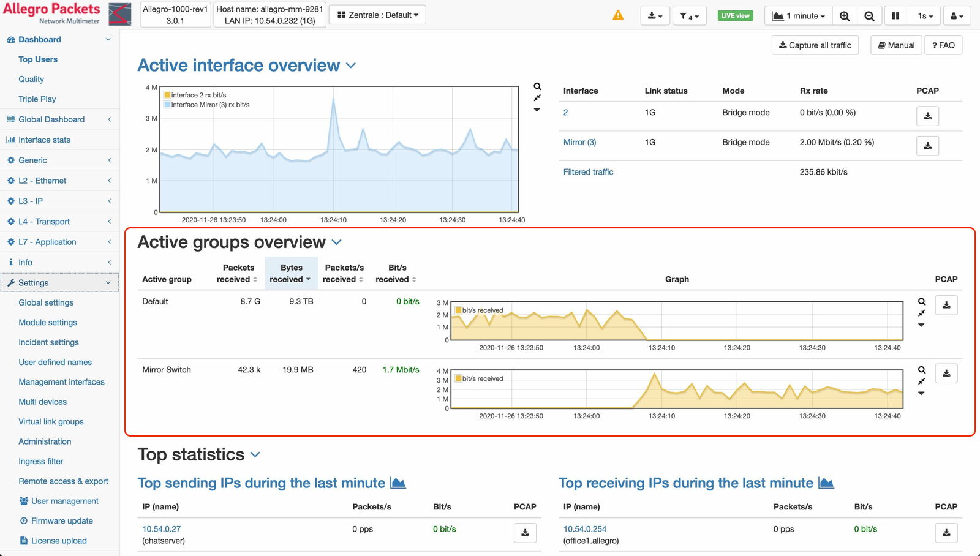Sort by Bytes received column header
Screen dimensions: 980x556
pos(291,273)
